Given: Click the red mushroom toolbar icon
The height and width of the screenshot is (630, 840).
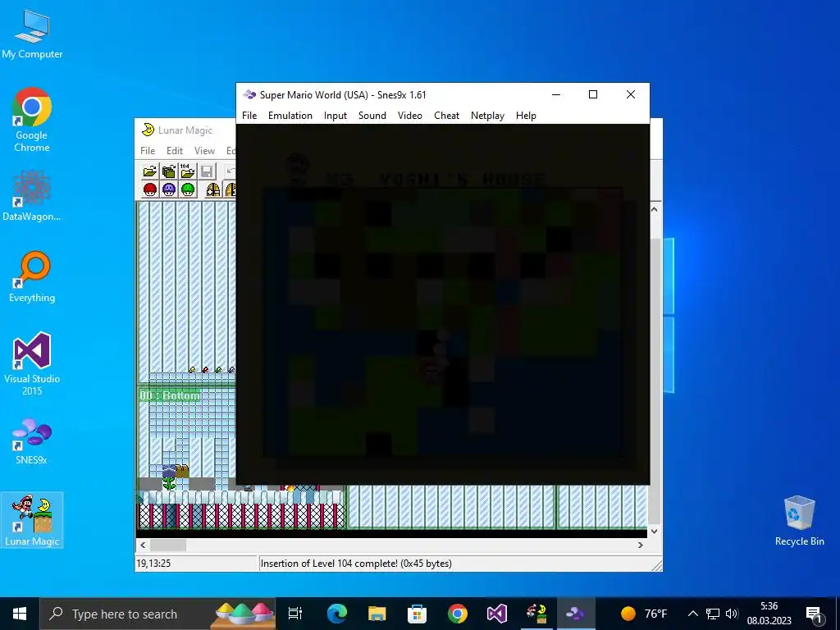Looking at the screenshot, I should point(150,189).
